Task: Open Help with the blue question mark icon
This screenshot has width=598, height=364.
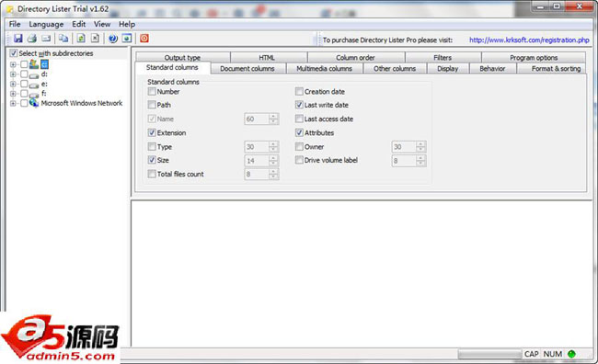Action: click(x=113, y=39)
